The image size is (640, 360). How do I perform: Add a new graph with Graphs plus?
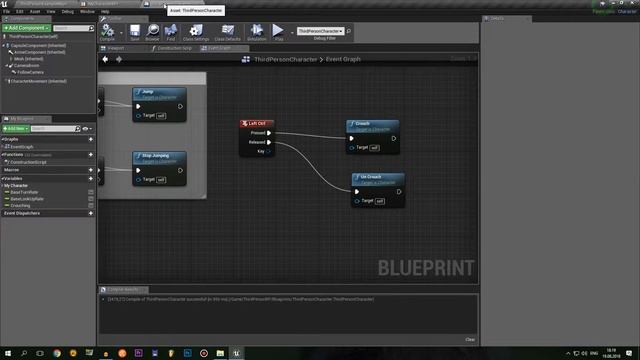pos(91,139)
